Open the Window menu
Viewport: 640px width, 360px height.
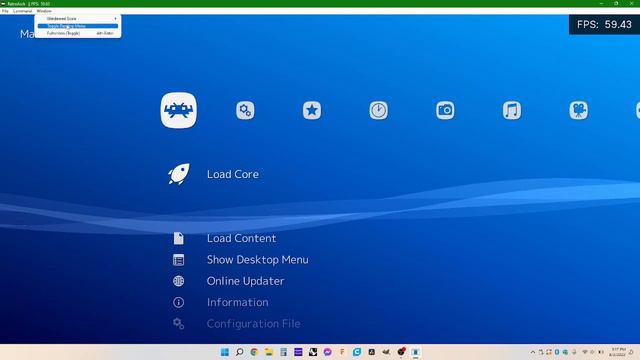(44, 11)
